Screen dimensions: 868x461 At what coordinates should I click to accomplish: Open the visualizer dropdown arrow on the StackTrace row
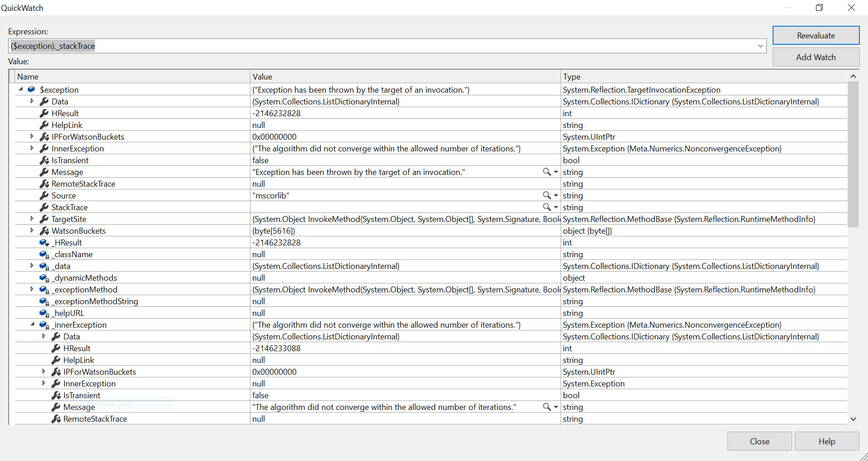click(556, 207)
